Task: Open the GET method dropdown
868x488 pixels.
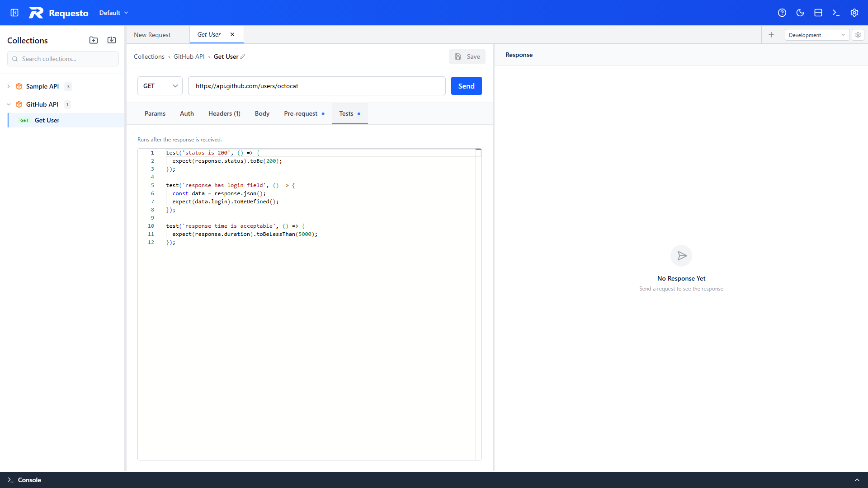Action: [160, 86]
